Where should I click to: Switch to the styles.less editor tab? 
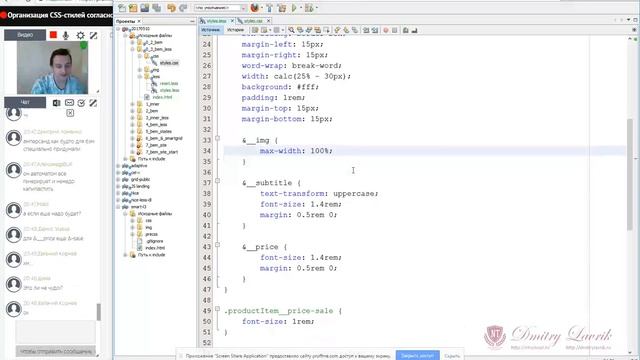coord(216,21)
